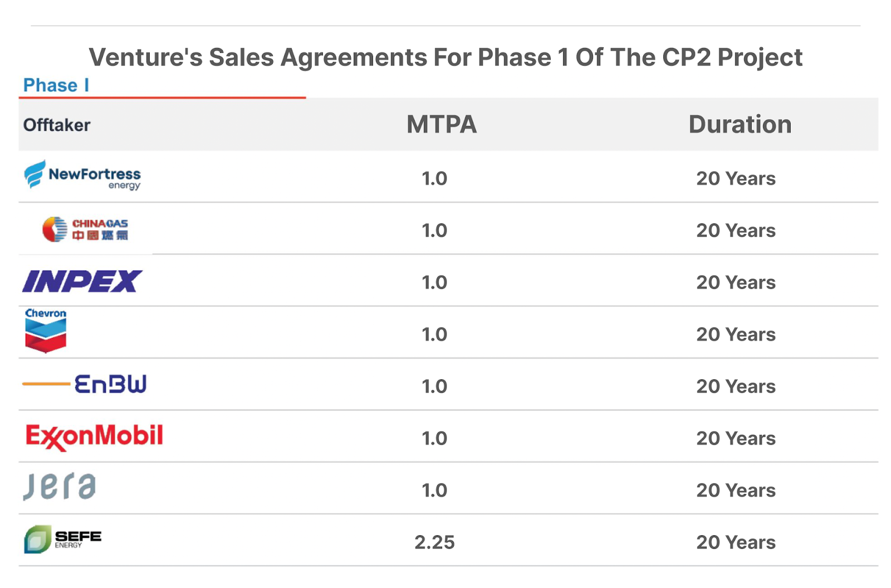Click the Offtaker column header
The image size is (891, 588).
pos(57,125)
